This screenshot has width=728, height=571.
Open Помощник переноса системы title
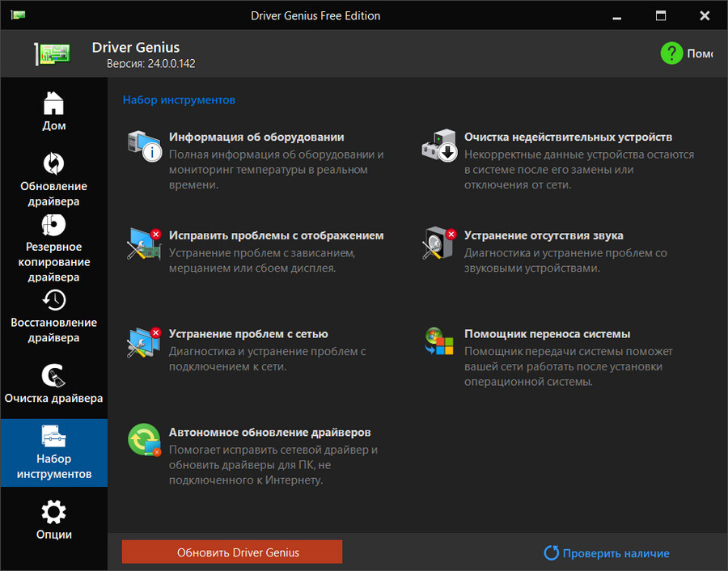pyautogui.click(x=548, y=334)
